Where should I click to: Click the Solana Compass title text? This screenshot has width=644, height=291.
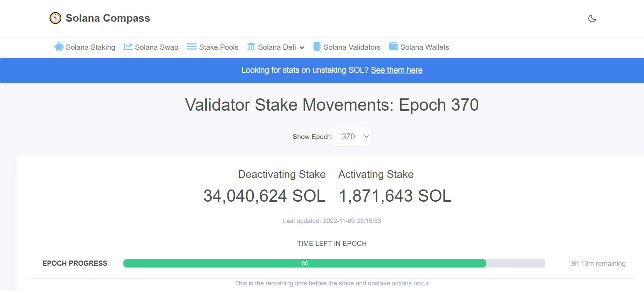click(x=108, y=18)
